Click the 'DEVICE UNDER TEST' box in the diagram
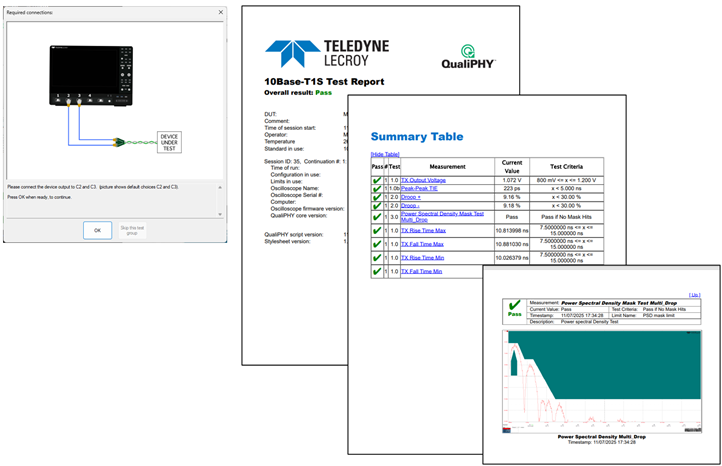This screenshot has width=722, height=466. point(169,142)
